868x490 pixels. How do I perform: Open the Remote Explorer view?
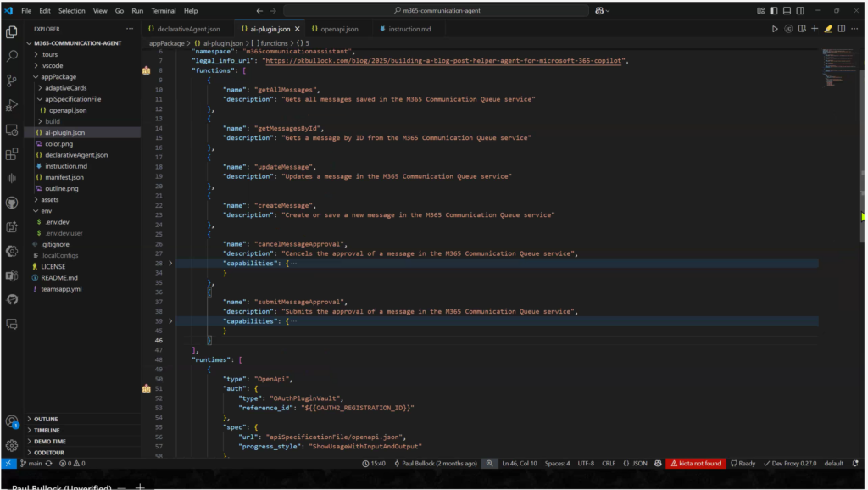tap(12, 130)
